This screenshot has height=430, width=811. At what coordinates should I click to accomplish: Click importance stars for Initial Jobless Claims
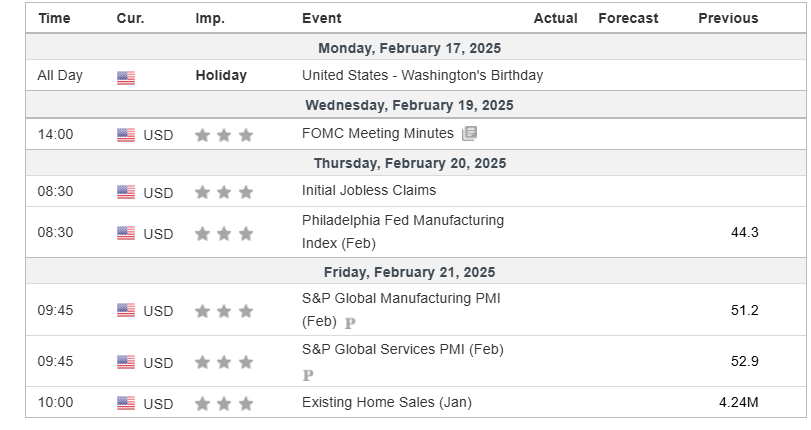point(224,192)
